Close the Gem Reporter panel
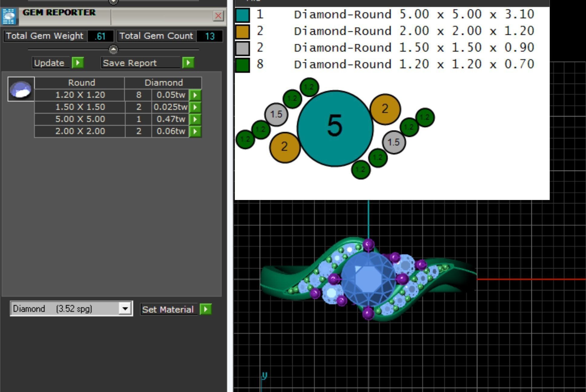Viewport: 586px width, 392px height. click(x=218, y=16)
